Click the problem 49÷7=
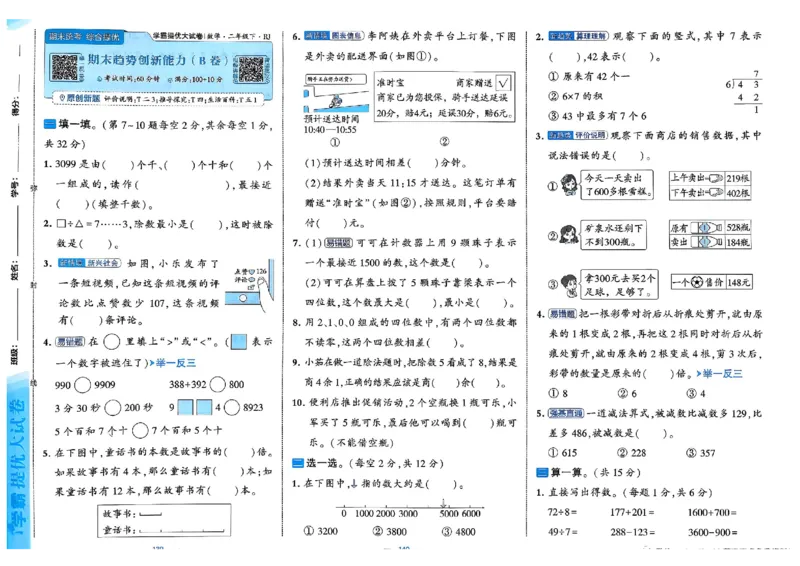The width and height of the screenshot is (800, 566). tap(563, 532)
